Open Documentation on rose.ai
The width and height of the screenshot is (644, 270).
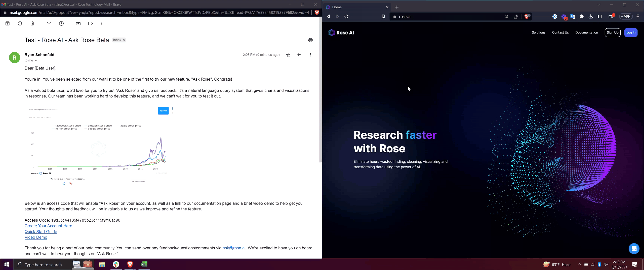587,32
